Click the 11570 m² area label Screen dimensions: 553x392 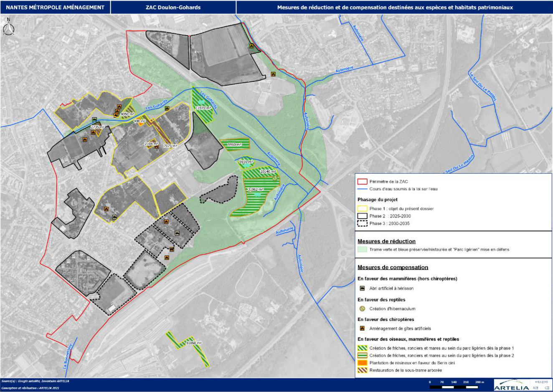pyautogui.click(x=203, y=108)
